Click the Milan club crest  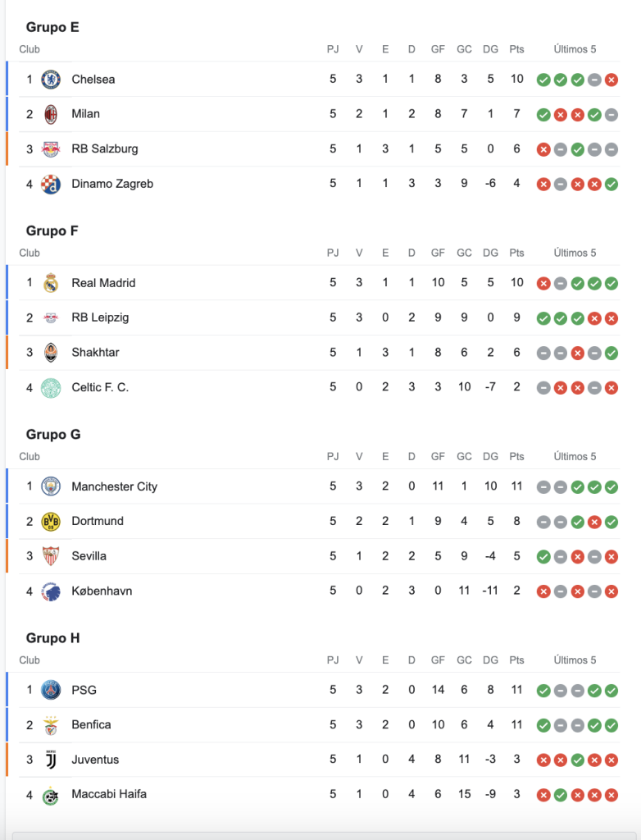coord(51,114)
